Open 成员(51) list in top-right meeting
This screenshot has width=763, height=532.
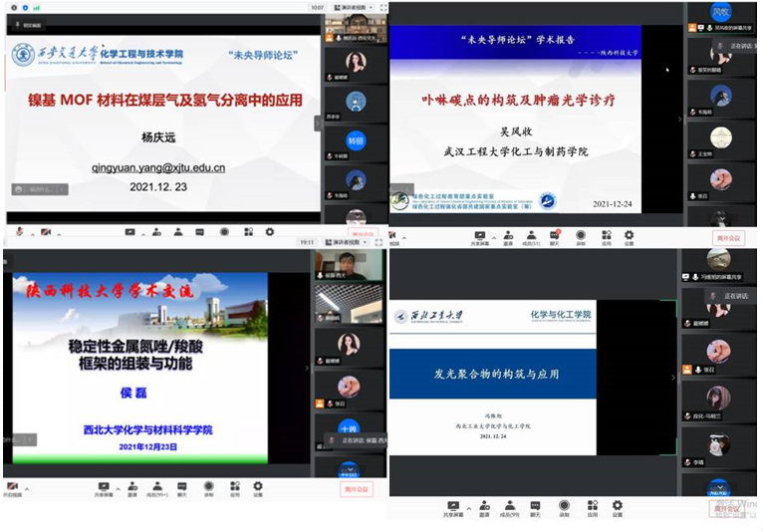click(531, 238)
